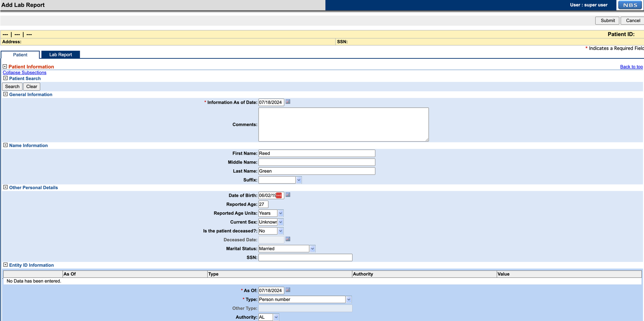Click the Collapse Subsections link
Viewport: 644px width, 321px height.
pos(24,72)
